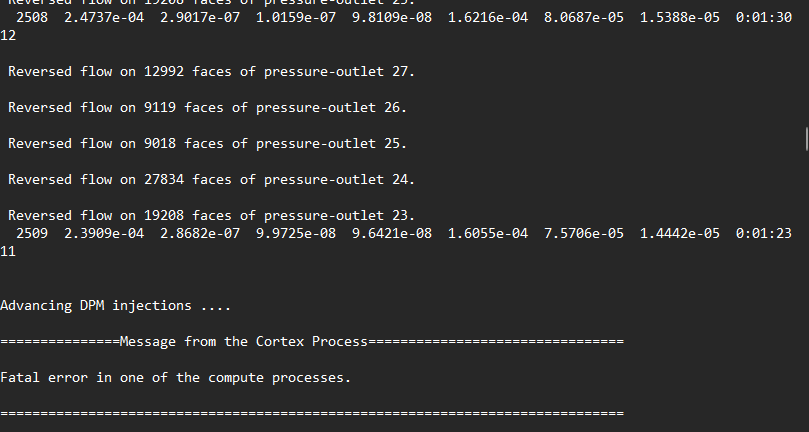Viewport: 809px width, 432px height.
Task: Click the reversed flow warning for pressure-outlet 27
Action: (x=212, y=71)
